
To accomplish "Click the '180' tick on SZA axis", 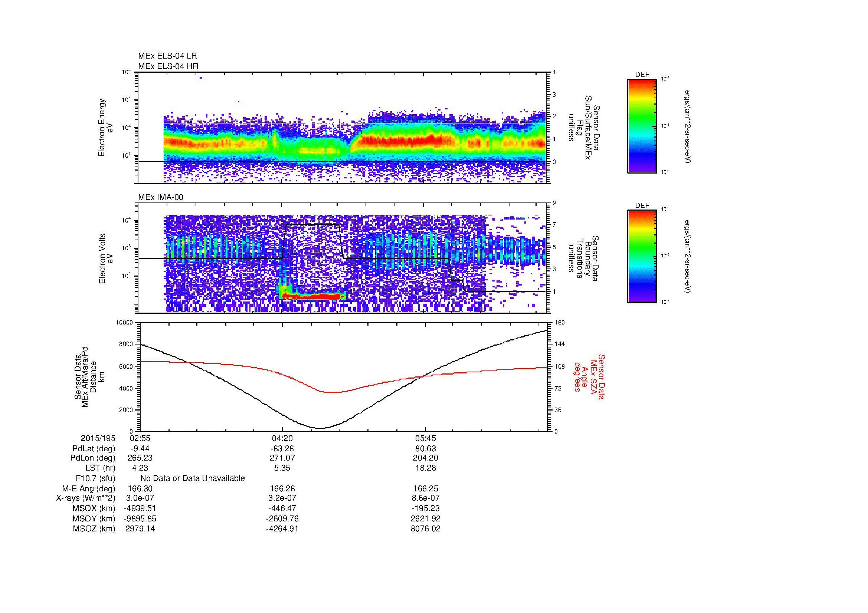I will click(x=560, y=323).
